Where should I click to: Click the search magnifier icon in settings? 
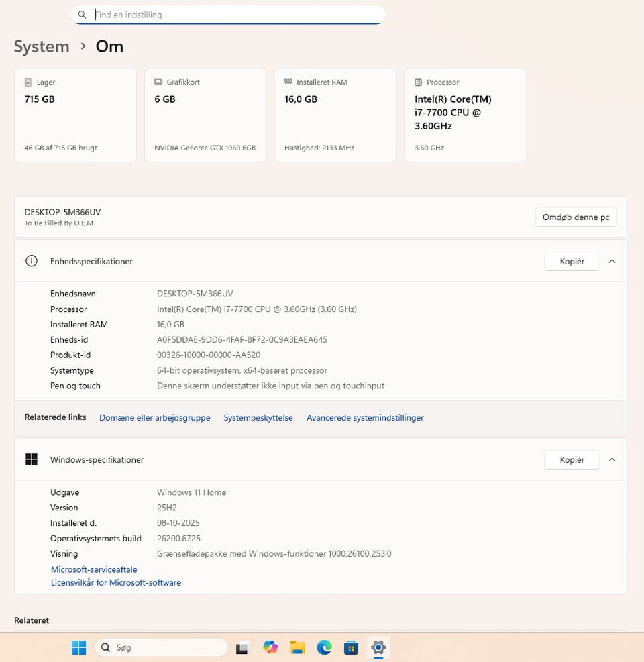(x=82, y=15)
